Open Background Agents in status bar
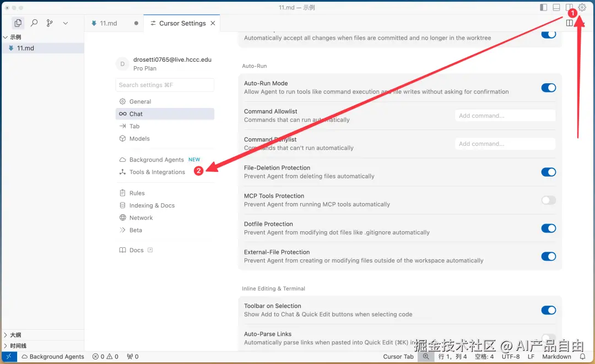The image size is (595, 364). (x=53, y=356)
